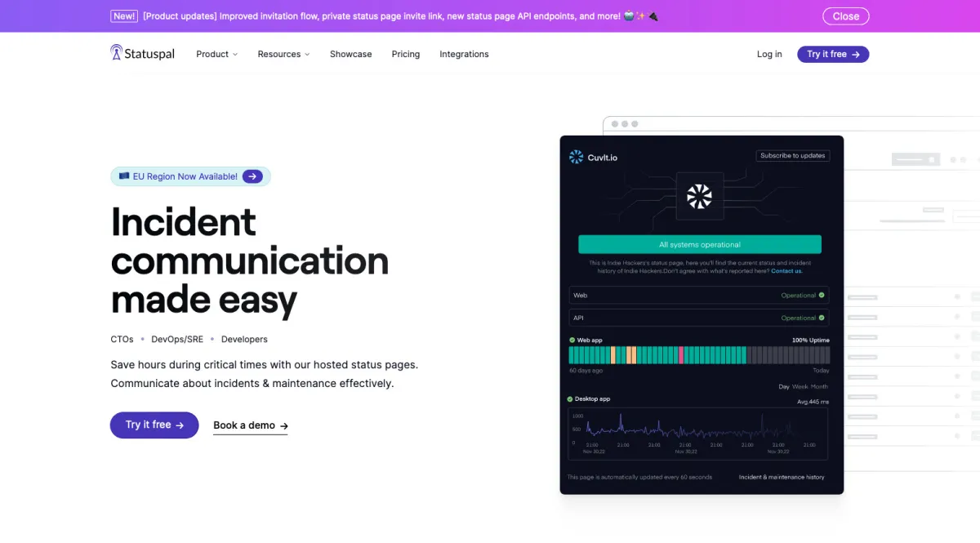Expand the Resources dropdown menu
The width and height of the screenshot is (980, 543).
point(283,54)
